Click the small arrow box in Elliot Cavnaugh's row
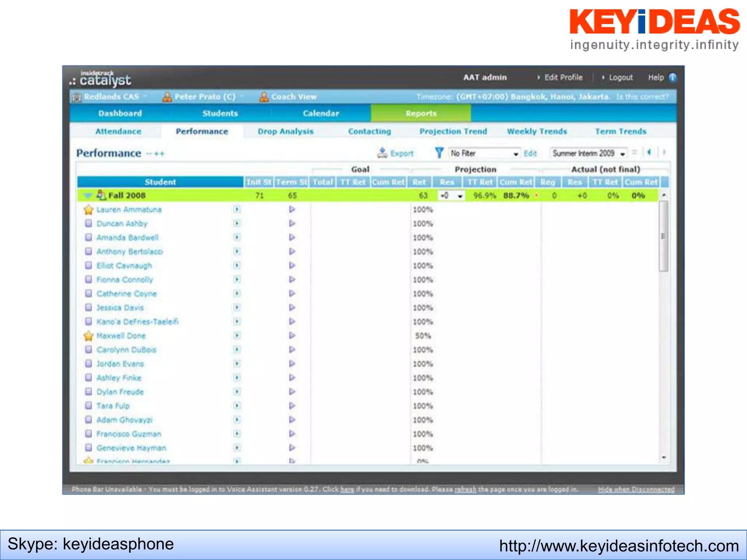 point(237,265)
